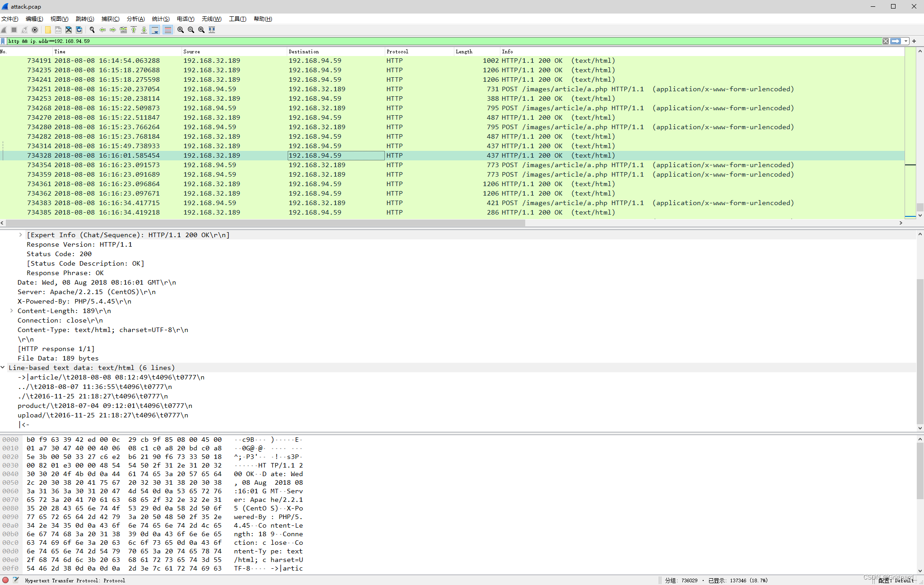Viewport: 924px width, 585px height.
Task: Open the 捕获(C) menu
Action: pos(111,19)
